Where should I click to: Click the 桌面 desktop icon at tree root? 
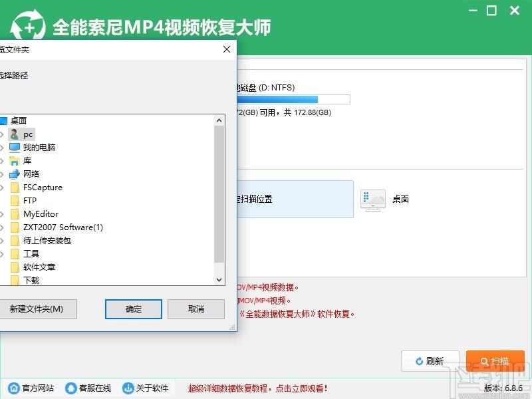click(3, 121)
